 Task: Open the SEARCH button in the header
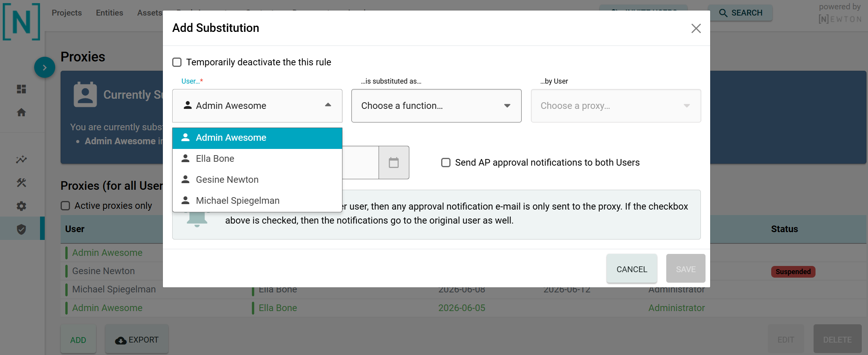pyautogui.click(x=741, y=13)
